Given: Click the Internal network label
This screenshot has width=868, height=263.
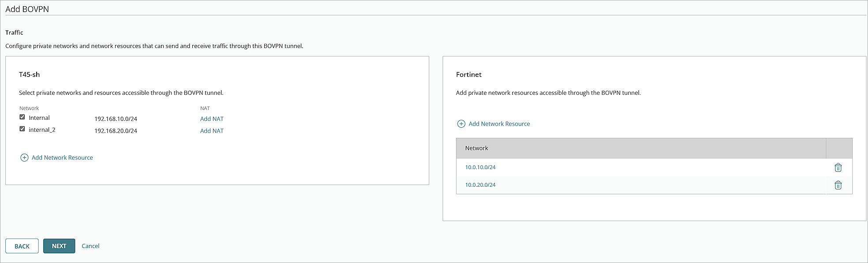Looking at the screenshot, I should (39, 118).
